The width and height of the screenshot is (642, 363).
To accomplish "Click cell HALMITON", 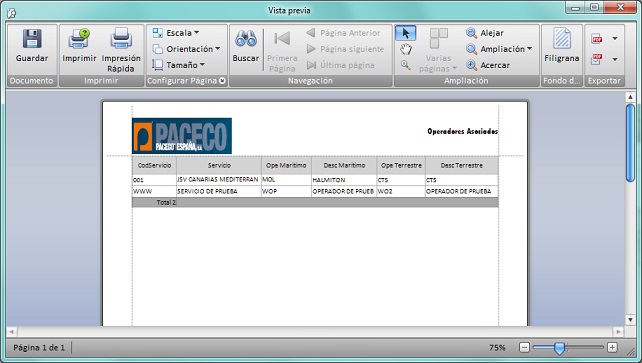I will [344, 180].
